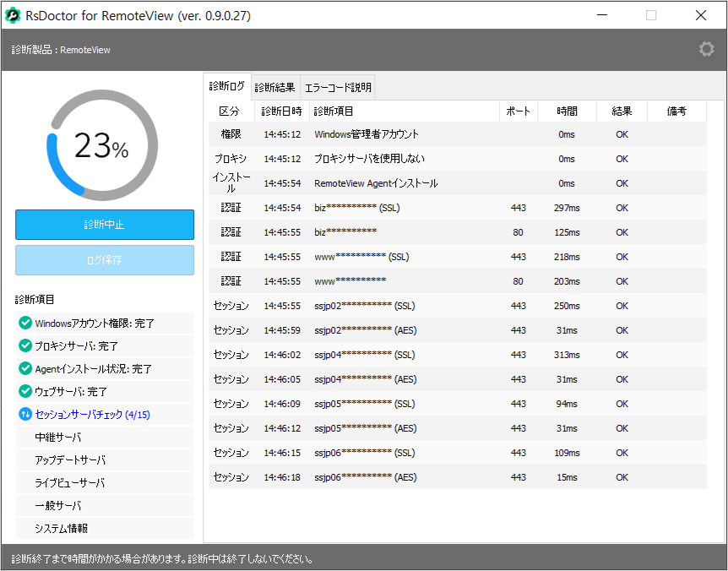728x571 pixels.
Task: Select the Windowsアカウント権限: 完了 item
Action: [105, 324]
